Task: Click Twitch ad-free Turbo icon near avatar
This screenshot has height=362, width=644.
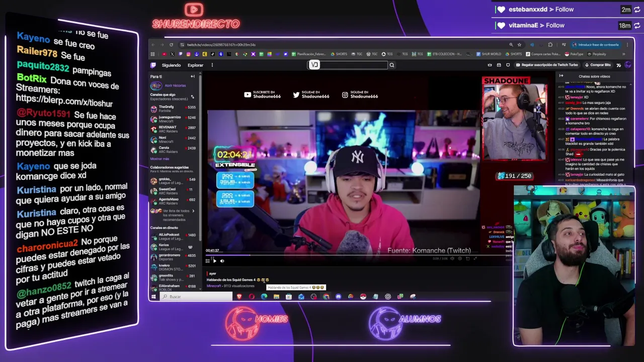Action: [618, 65]
